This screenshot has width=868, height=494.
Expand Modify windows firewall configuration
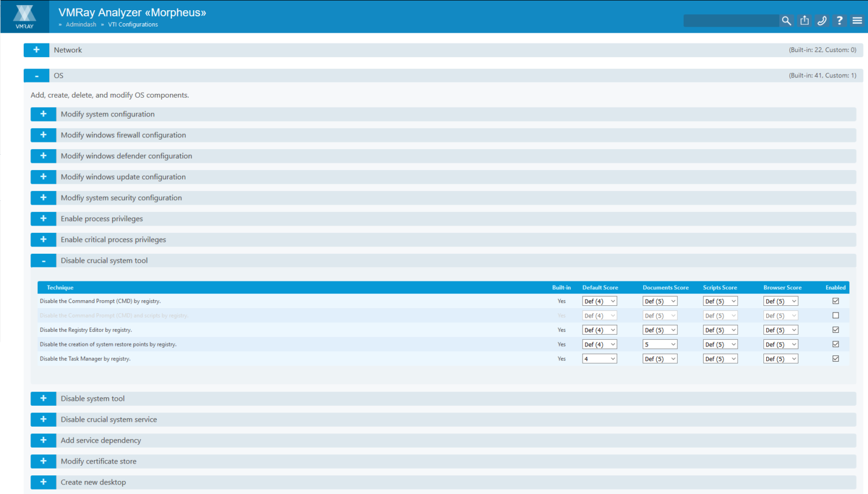tap(44, 135)
